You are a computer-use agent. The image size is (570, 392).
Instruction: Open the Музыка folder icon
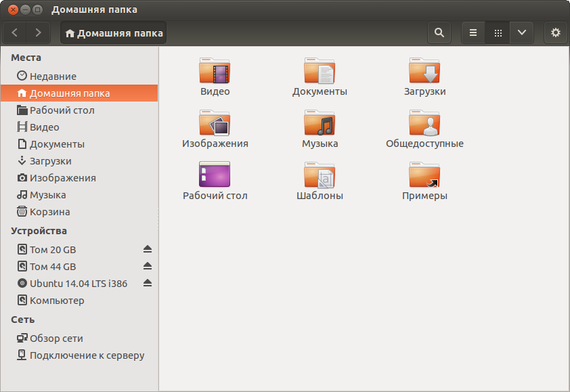click(x=320, y=123)
